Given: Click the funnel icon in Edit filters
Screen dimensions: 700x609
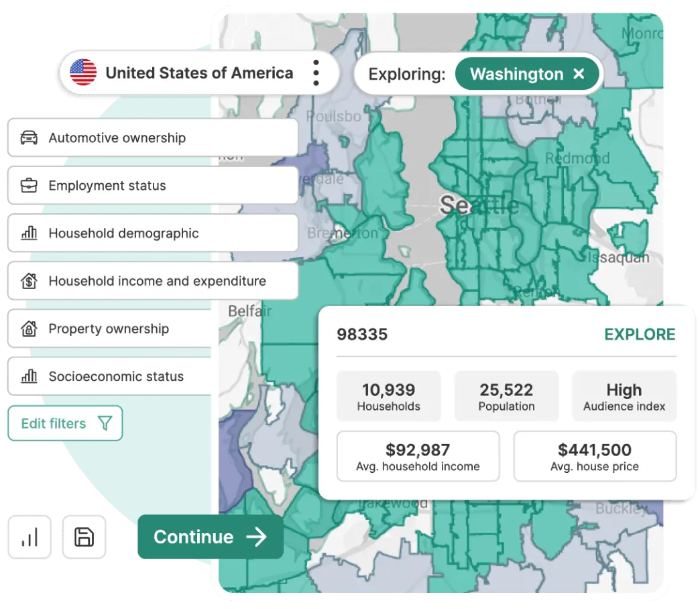Looking at the screenshot, I should (105, 423).
